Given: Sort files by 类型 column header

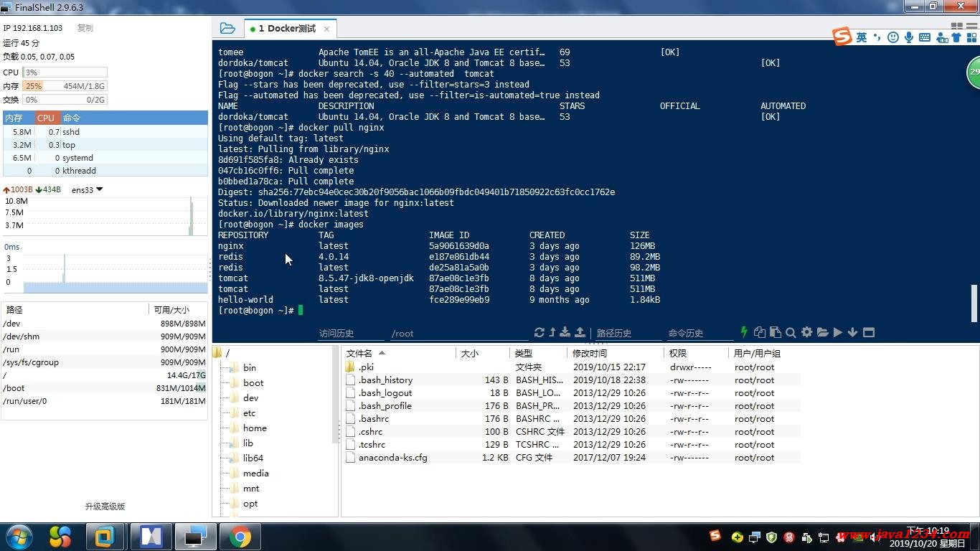Looking at the screenshot, I should click(538, 353).
